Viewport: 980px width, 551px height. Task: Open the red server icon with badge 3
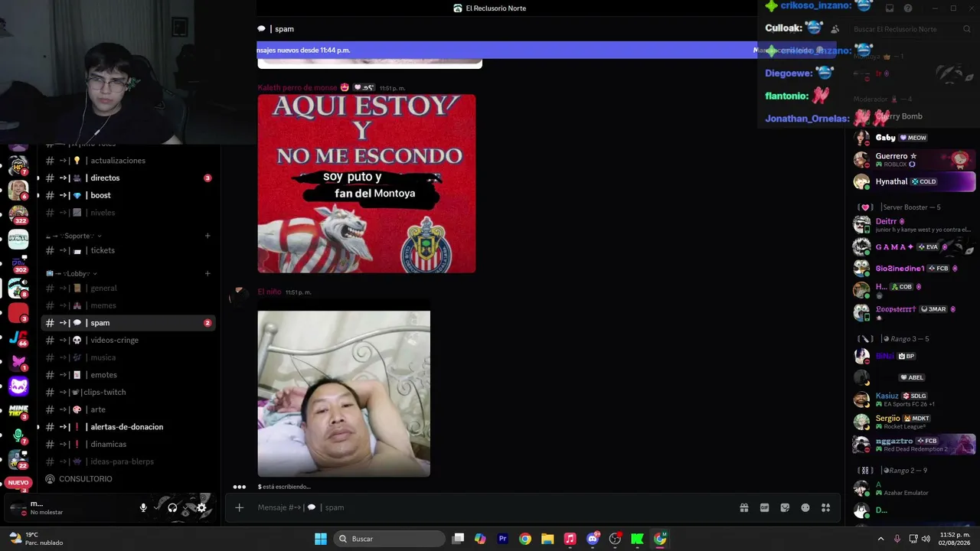(x=18, y=313)
